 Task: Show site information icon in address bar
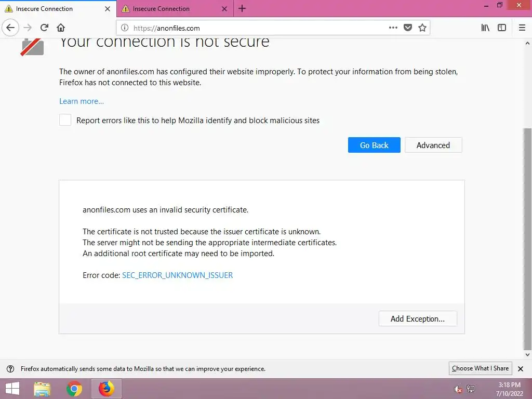pos(125,28)
